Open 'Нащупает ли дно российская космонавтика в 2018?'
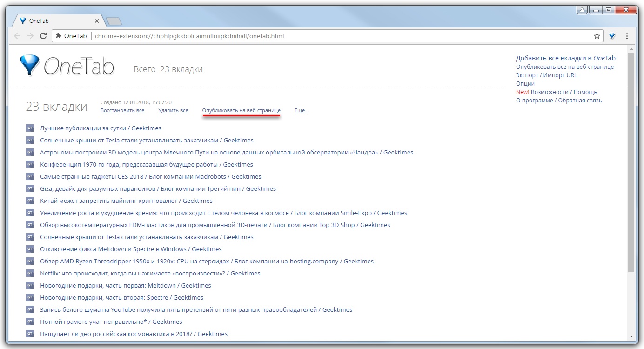644x349 pixels. (134, 334)
